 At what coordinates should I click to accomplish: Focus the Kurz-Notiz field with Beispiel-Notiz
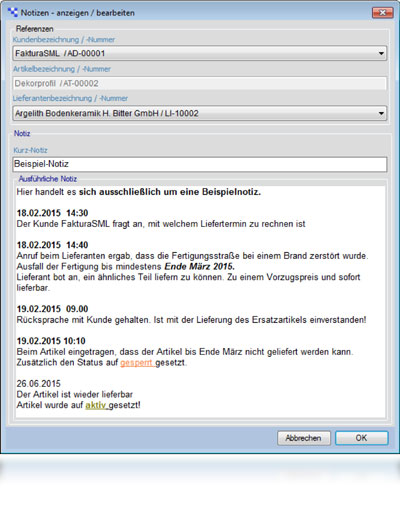tap(200, 164)
